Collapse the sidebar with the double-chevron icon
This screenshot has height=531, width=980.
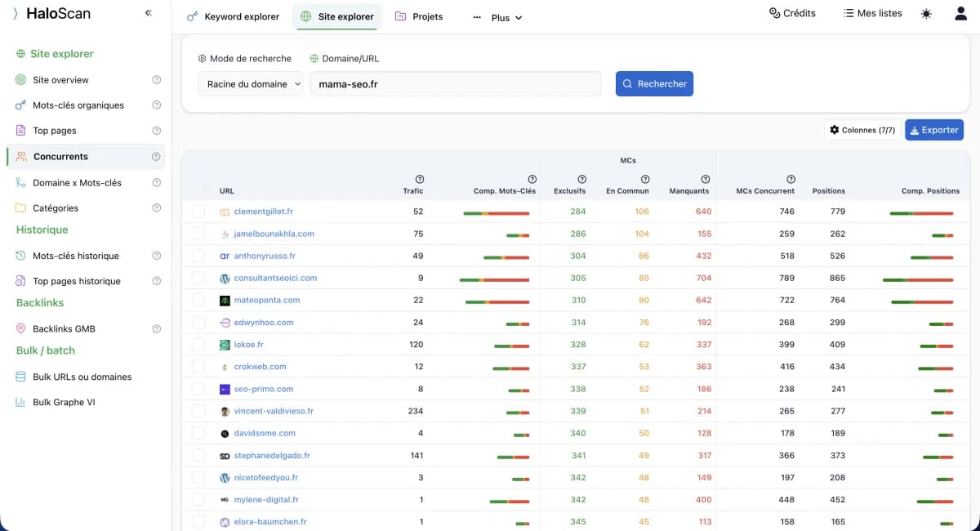click(x=148, y=13)
